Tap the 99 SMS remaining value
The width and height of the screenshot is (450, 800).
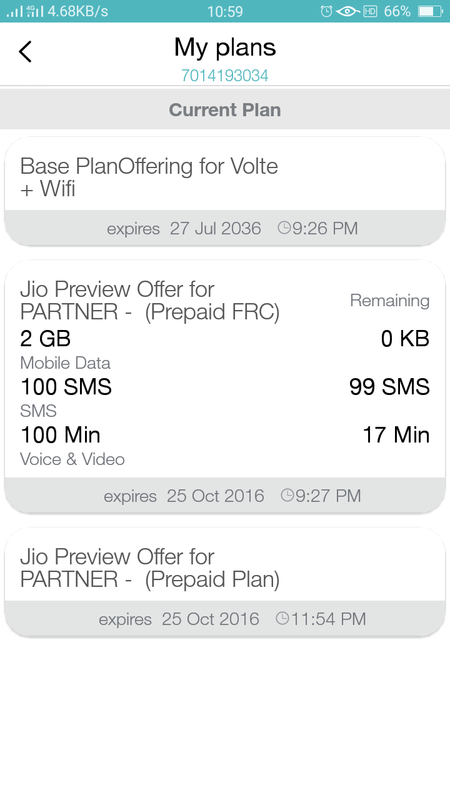[390, 387]
